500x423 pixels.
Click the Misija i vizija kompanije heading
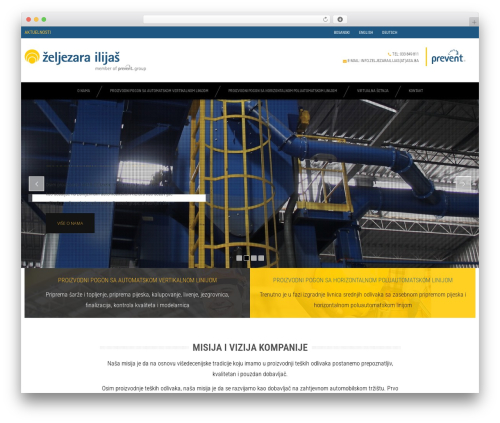pyautogui.click(x=250, y=347)
